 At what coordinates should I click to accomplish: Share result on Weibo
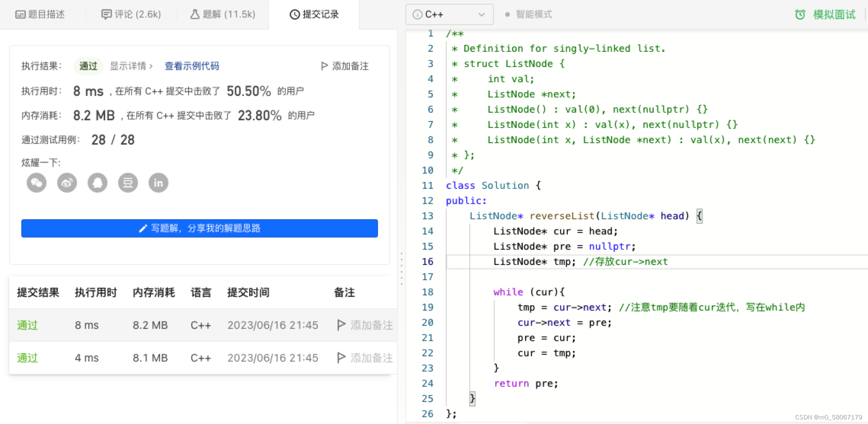[67, 183]
